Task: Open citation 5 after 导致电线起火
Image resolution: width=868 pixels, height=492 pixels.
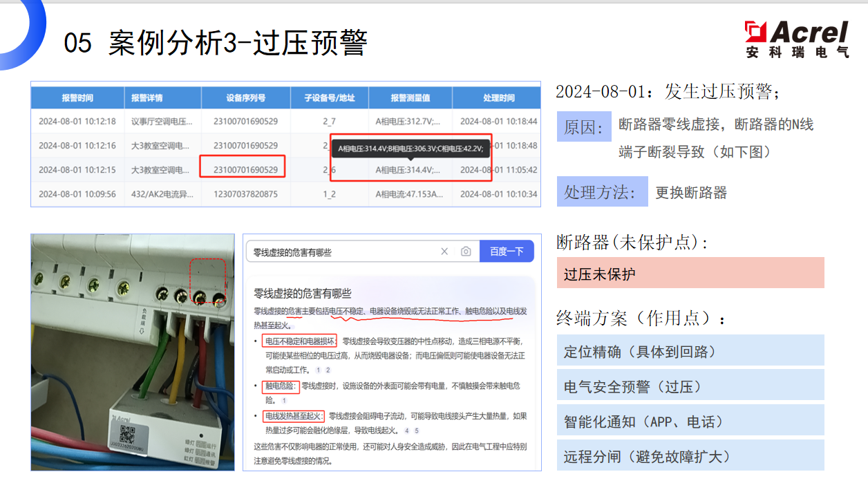Action: click(x=417, y=430)
